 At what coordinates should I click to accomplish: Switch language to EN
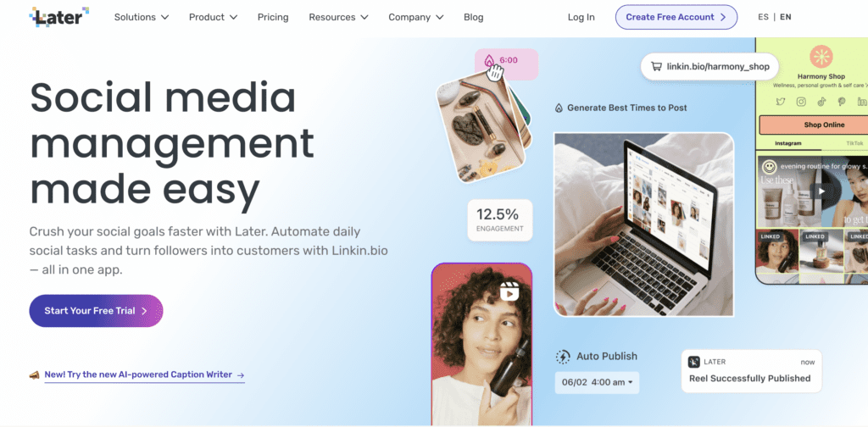[786, 17]
